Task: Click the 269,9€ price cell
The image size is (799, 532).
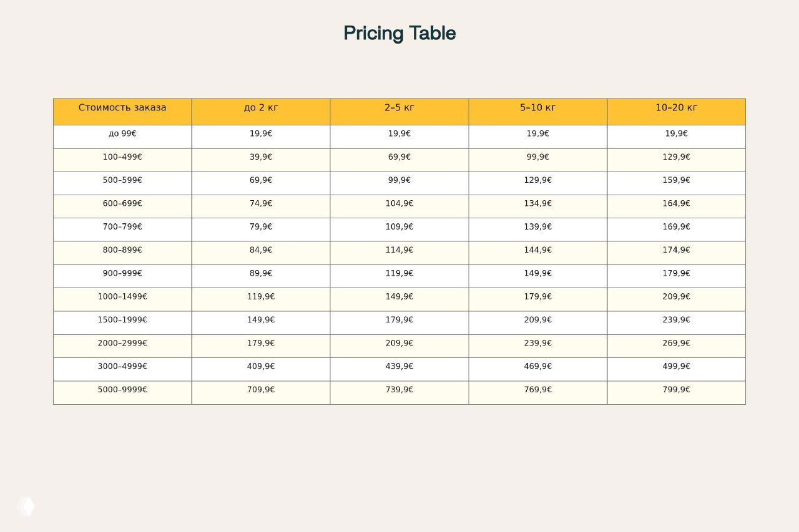Action: 676,344
